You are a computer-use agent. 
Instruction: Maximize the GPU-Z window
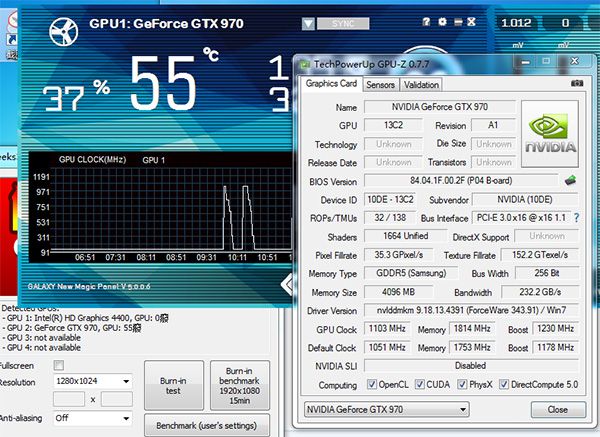(546, 61)
